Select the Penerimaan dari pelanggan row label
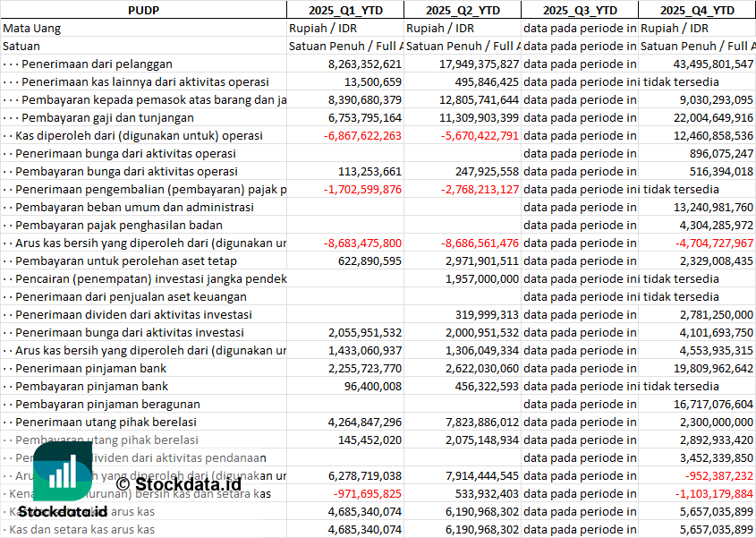756x538 pixels. [97, 64]
